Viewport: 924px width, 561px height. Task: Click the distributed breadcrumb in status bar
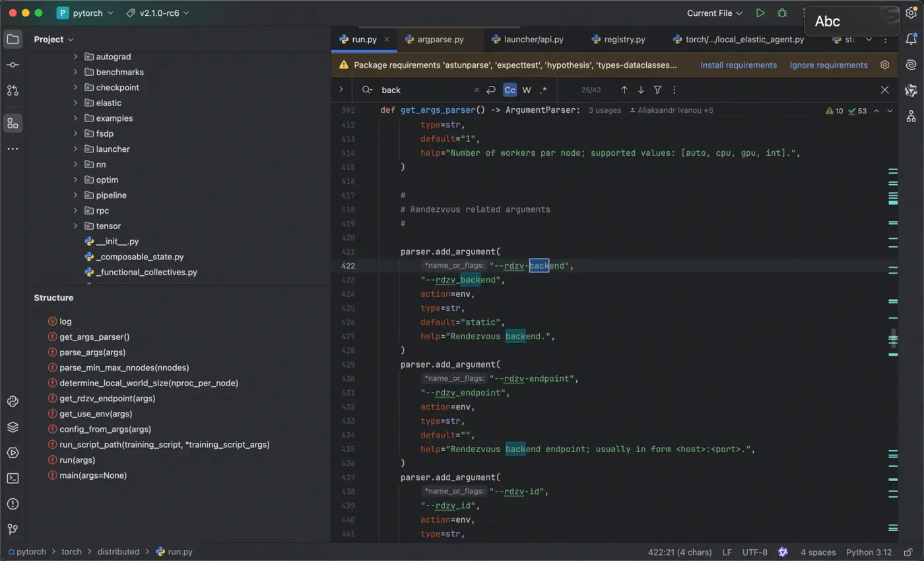118,552
